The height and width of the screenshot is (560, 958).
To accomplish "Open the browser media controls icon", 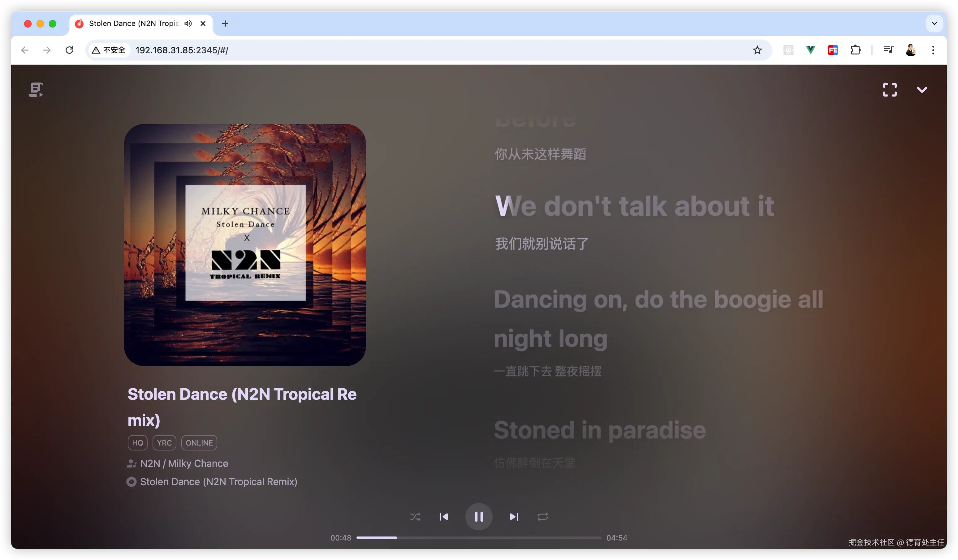I will pos(888,50).
